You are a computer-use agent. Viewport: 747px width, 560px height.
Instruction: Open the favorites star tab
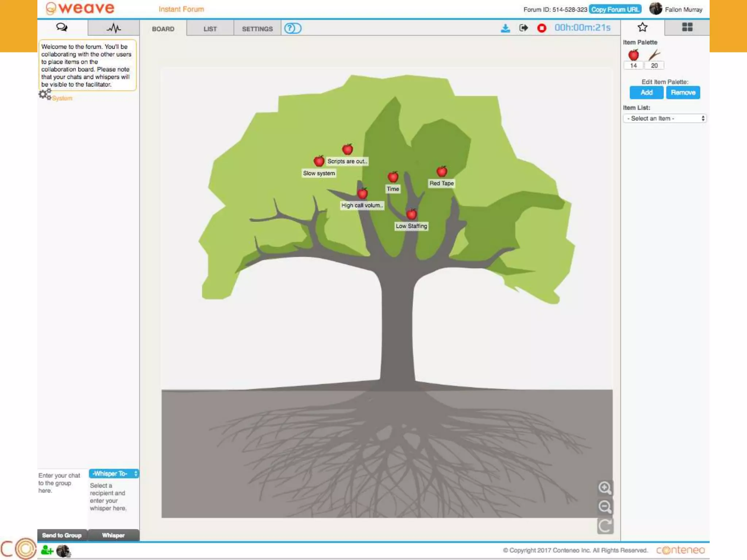(642, 27)
